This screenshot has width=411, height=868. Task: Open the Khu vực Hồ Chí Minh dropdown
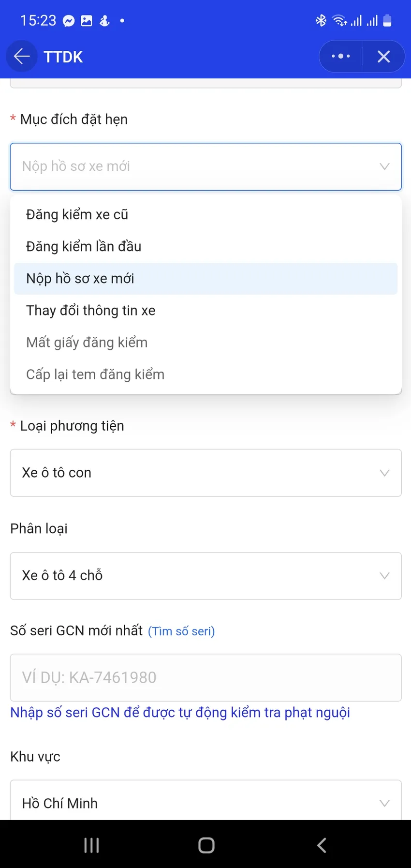[205, 803]
